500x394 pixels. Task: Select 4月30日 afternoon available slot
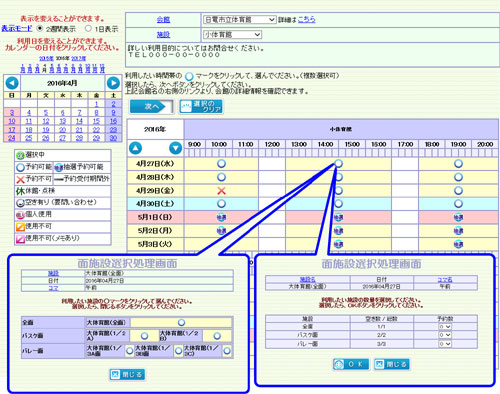click(x=338, y=204)
